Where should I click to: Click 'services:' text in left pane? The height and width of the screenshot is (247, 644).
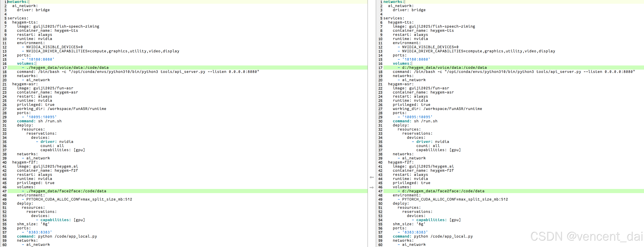click(x=18, y=18)
